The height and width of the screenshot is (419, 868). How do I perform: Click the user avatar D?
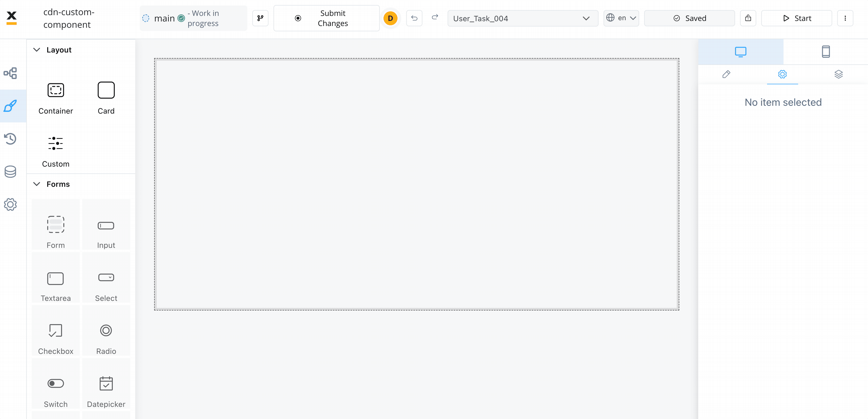[x=390, y=18]
